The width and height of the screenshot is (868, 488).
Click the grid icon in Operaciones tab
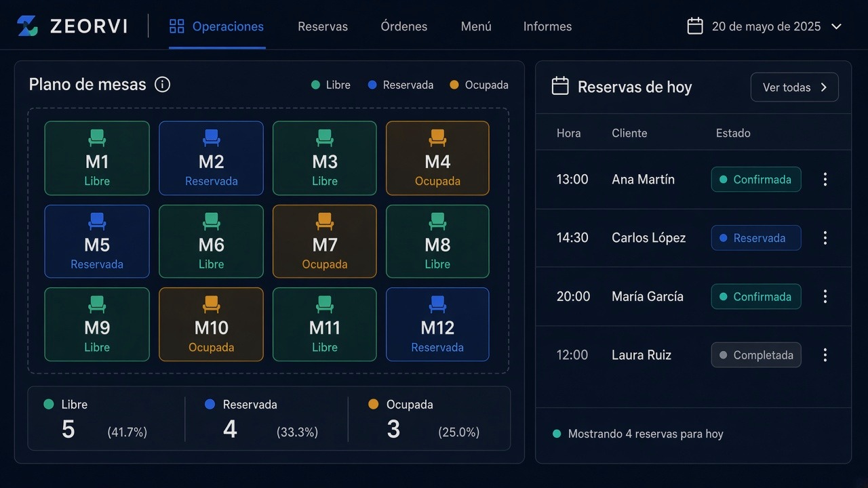pyautogui.click(x=177, y=26)
